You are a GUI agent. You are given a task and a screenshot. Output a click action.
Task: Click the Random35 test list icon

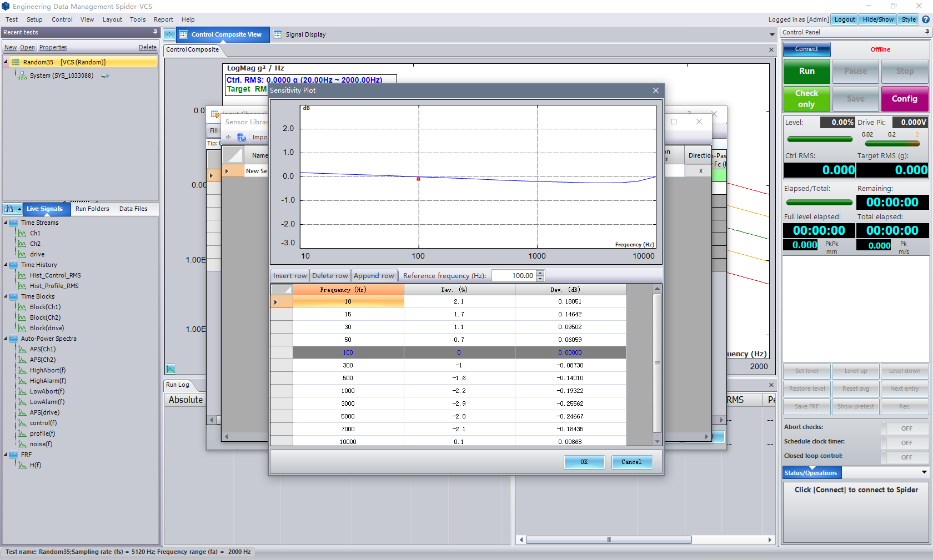pos(16,62)
